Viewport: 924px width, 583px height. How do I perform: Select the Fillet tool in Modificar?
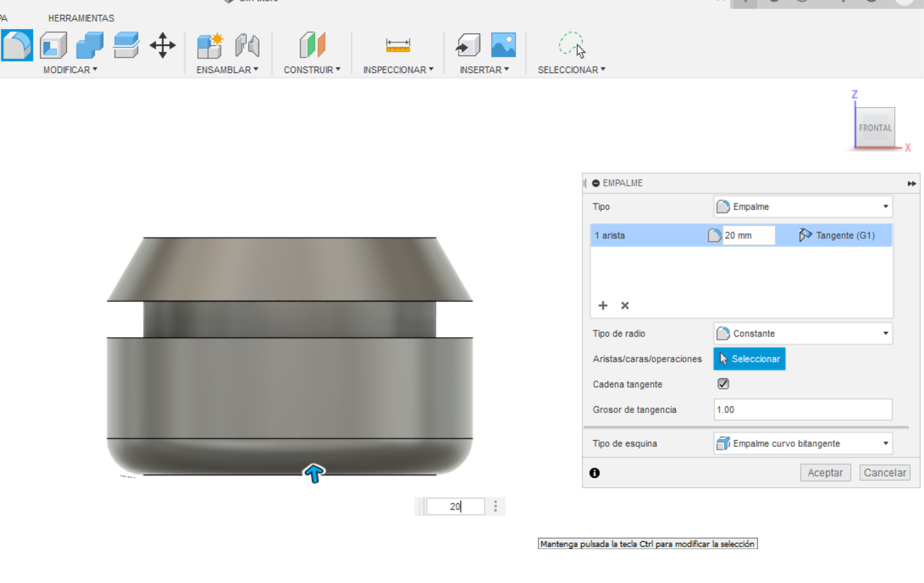pyautogui.click(x=17, y=45)
